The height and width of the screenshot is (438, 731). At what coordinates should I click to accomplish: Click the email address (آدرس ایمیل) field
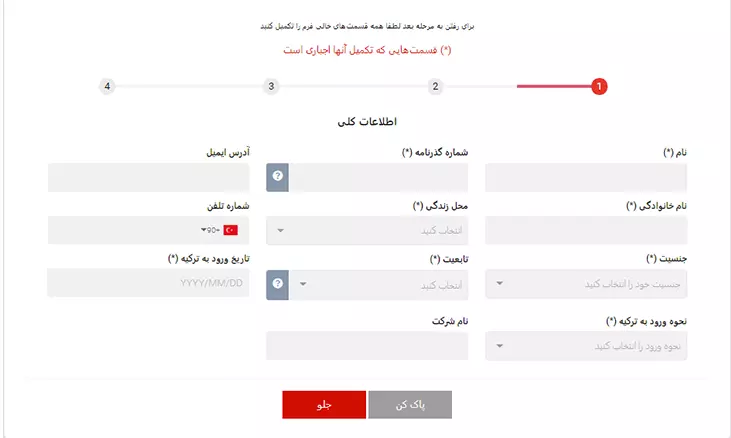click(x=148, y=177)
